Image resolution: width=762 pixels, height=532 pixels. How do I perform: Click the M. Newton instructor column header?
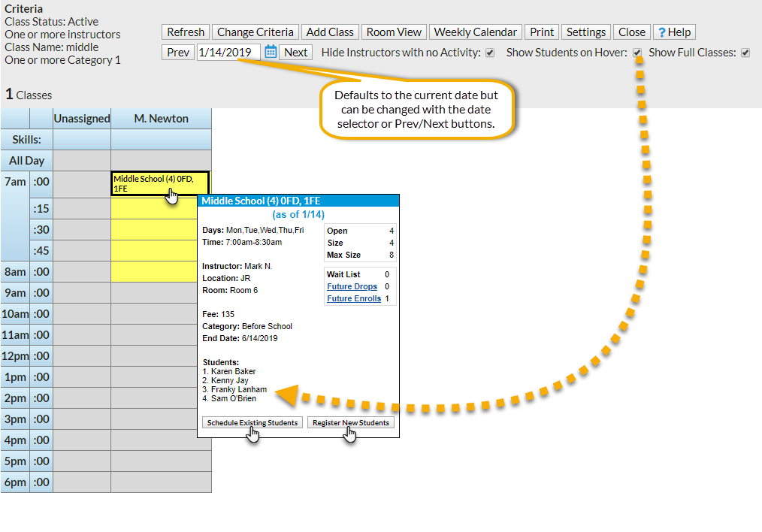pos(162,119)
